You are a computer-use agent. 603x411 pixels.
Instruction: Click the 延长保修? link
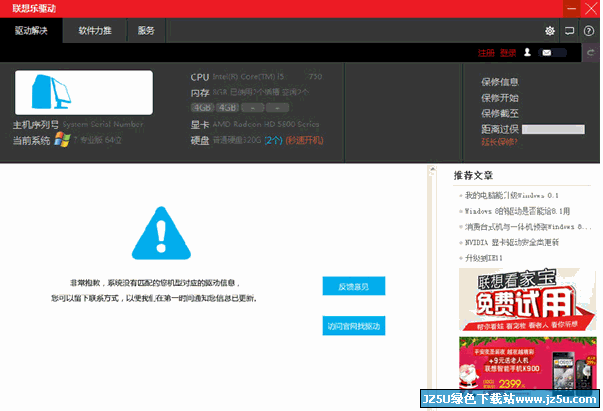[499, 142]
